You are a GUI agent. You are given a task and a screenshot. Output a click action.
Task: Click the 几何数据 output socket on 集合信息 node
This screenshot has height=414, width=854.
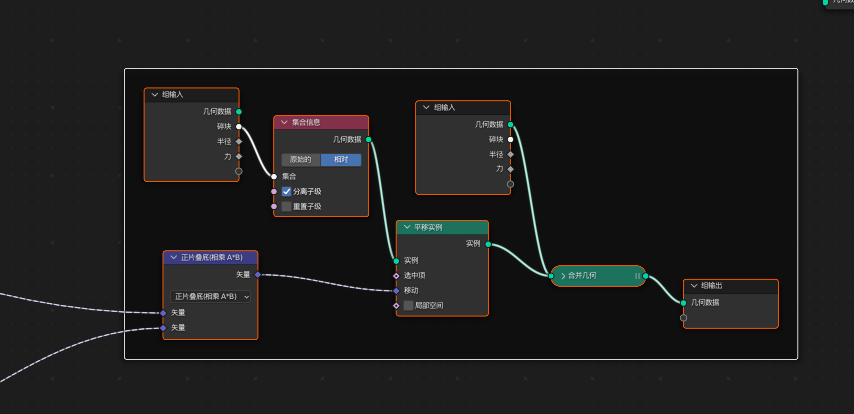click(369, 140)
